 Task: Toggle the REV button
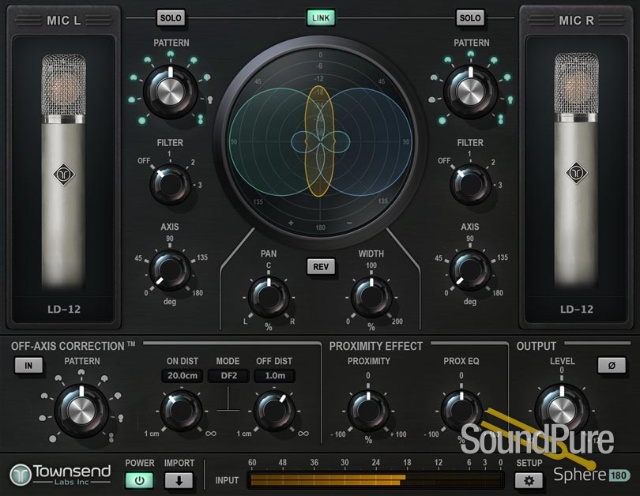pyautogui.click(x=321, y=267)
